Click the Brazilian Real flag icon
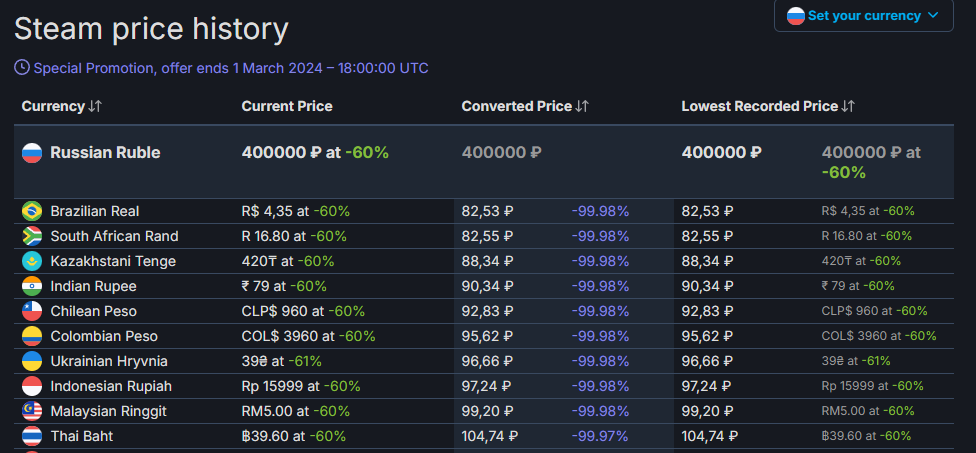 click(32, 212)
